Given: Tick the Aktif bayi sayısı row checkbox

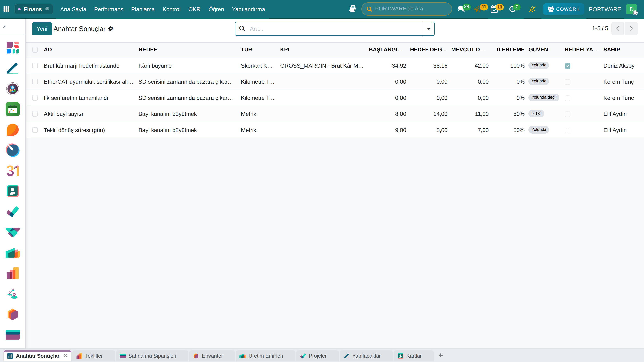Looking at the screenshot, I should (x=35, y=114).
